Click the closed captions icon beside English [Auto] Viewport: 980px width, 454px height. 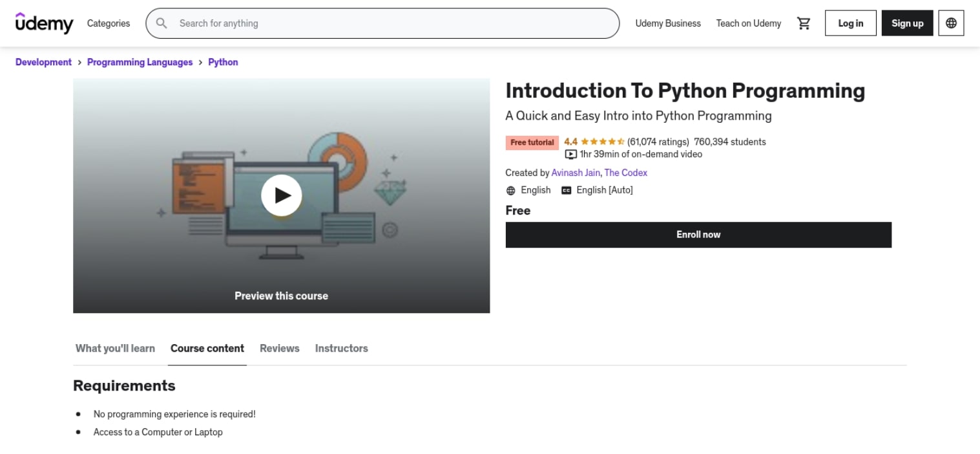pyautogui.click(x=565, y=189)
